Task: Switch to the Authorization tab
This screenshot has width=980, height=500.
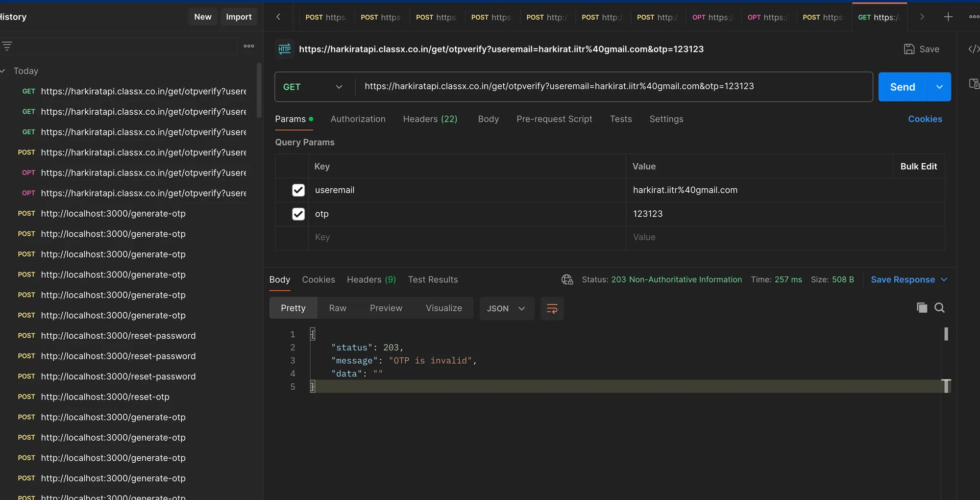Action: [358, 119]
